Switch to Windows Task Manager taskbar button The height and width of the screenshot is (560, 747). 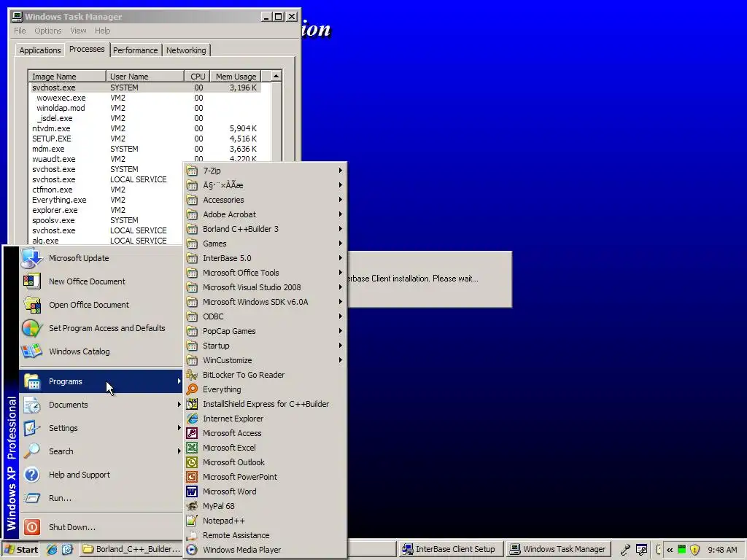[558, 549]
